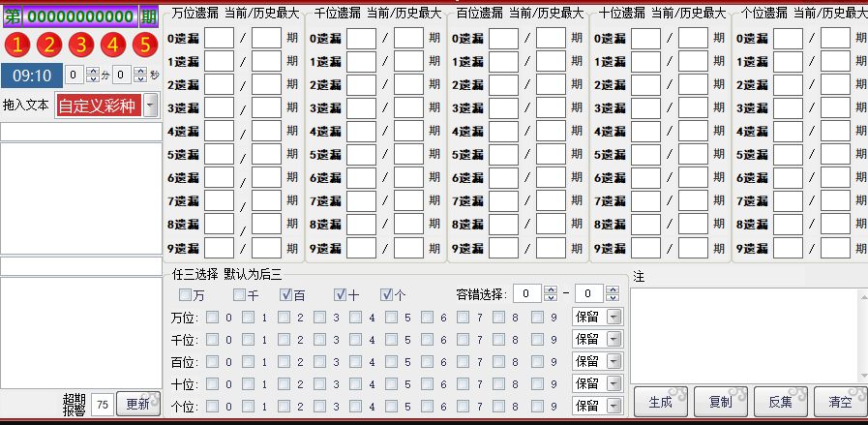
Task: Click the 千位遗漏 panel header
Action: pyautogui.click(x=377, y=14)
